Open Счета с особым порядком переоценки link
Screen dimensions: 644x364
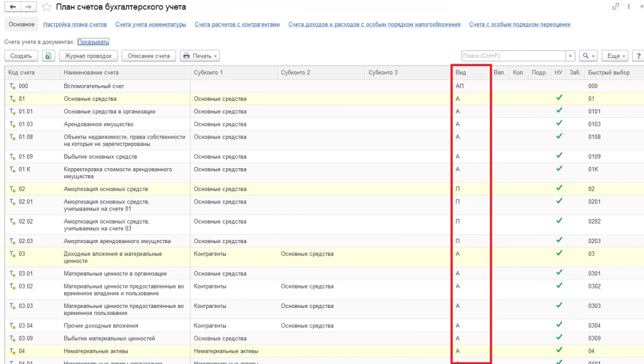[519, 25]
